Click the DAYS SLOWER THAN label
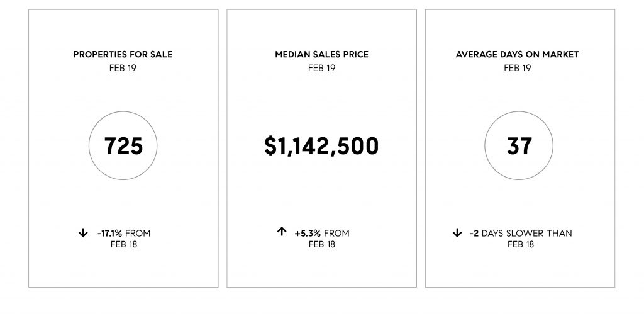 pyautogui.click(x=527, y=234)
